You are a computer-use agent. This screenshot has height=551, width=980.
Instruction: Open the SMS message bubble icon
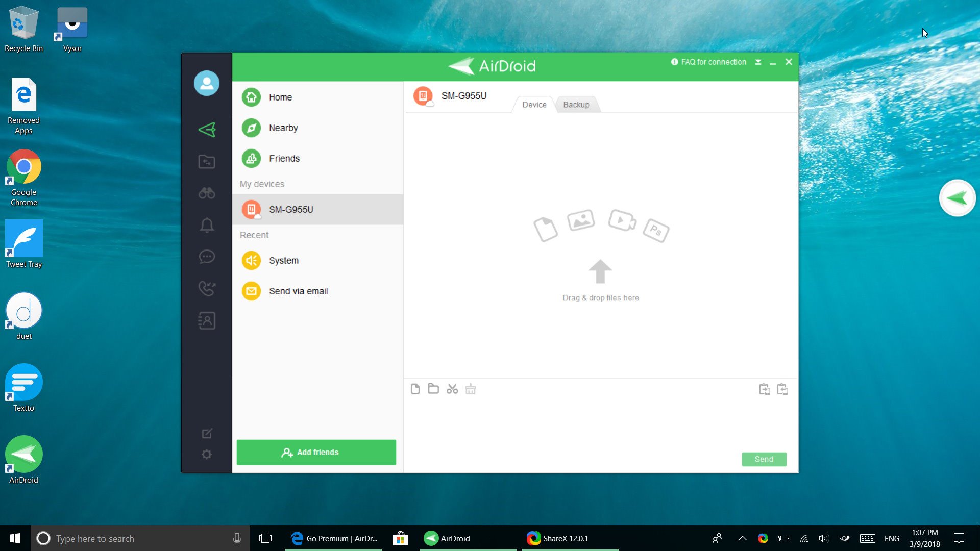(x=207, y=257)
